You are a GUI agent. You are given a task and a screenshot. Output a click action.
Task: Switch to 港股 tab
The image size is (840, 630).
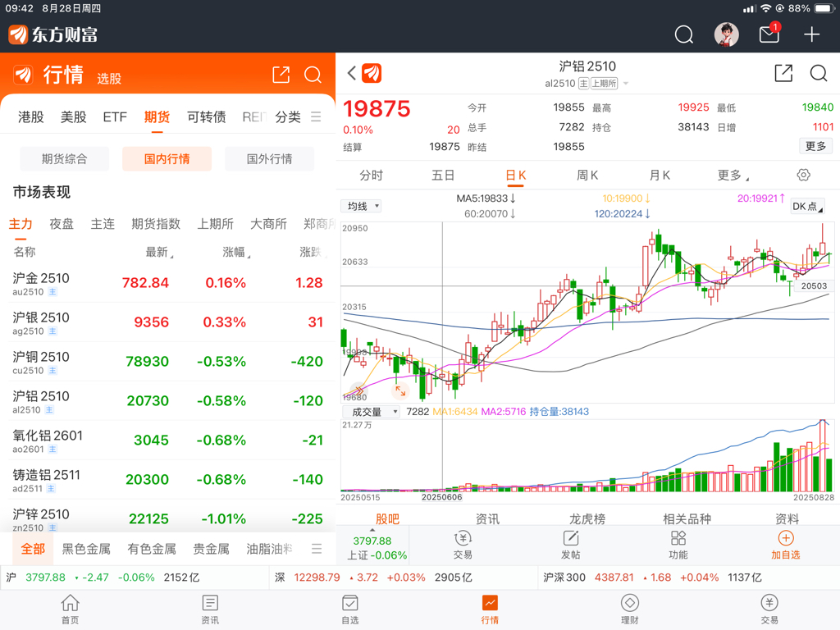coord(30,116)
